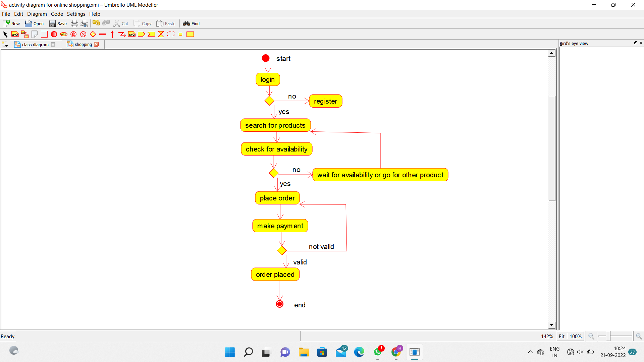Click the Fit zoom button
This screenshot has width=644, height=362.
click(561, 336)
